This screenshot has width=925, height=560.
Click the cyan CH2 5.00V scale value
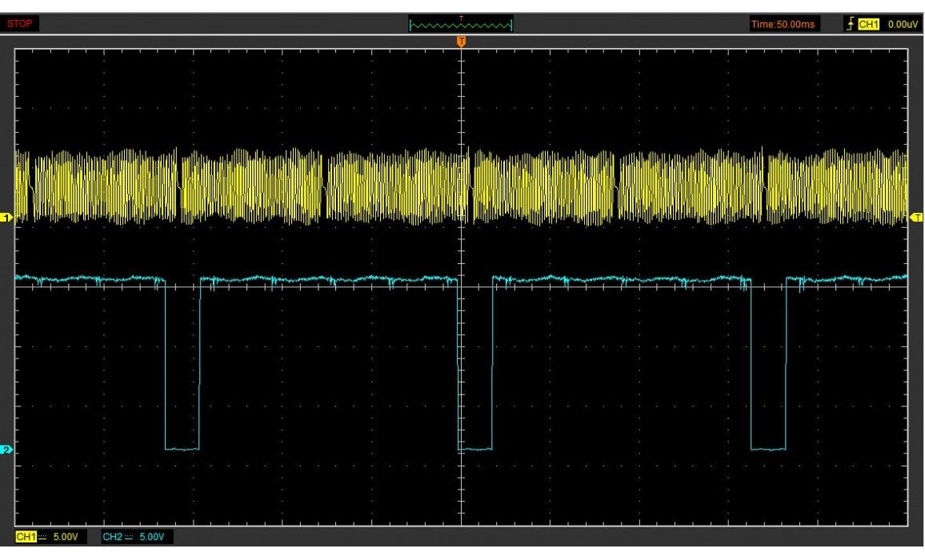[152, 536]
